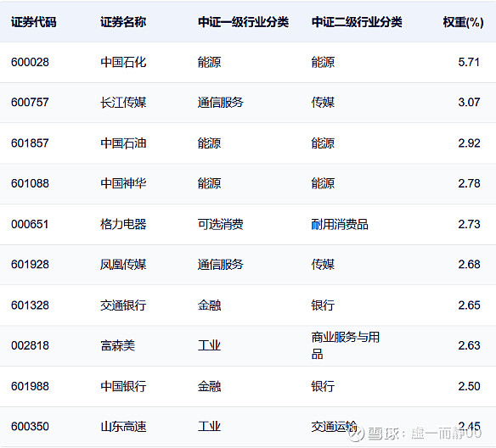The height and width of the screenshot is (448, 496).
Task: Click 工业 in the 山东高速 row
Action: click(x=209, y=427)
